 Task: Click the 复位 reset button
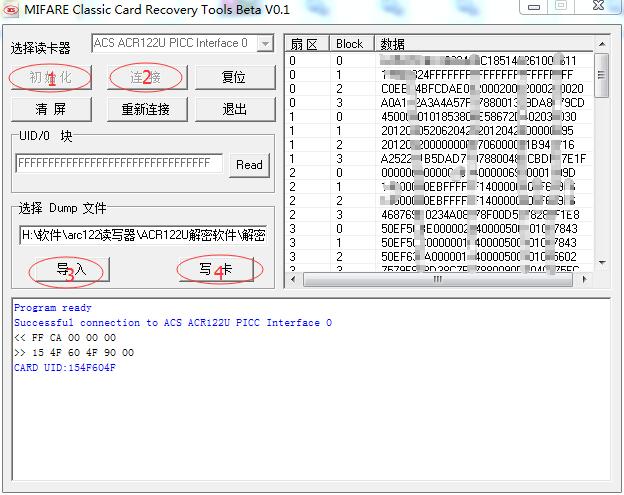tap(234, 77)
